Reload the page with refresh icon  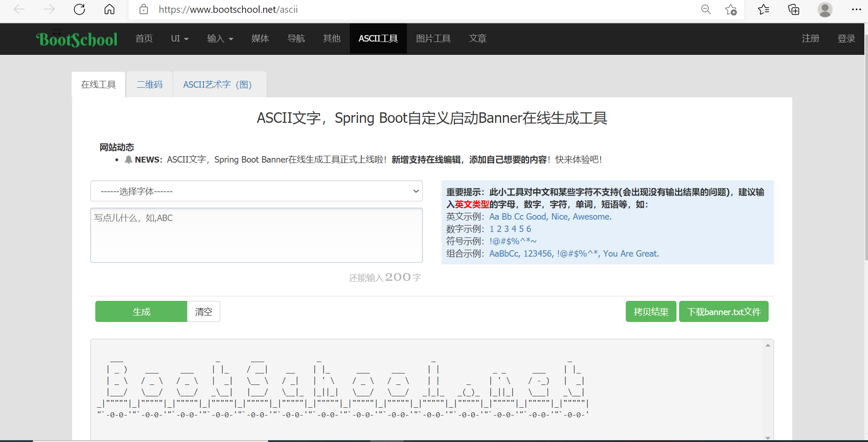click(x=79, y=10)
